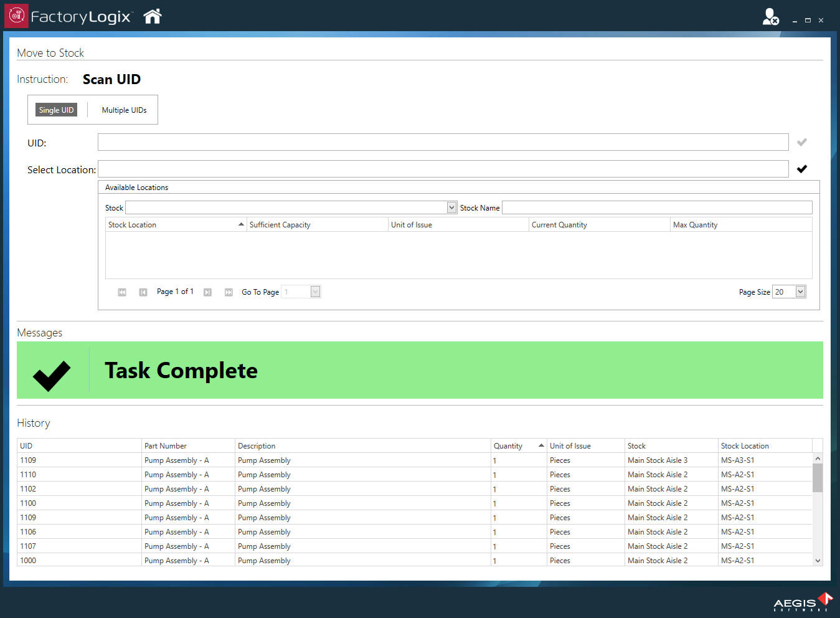Jump to first page with the pagination icon
The image size is (840, 618).
click(x=121, y=292)
